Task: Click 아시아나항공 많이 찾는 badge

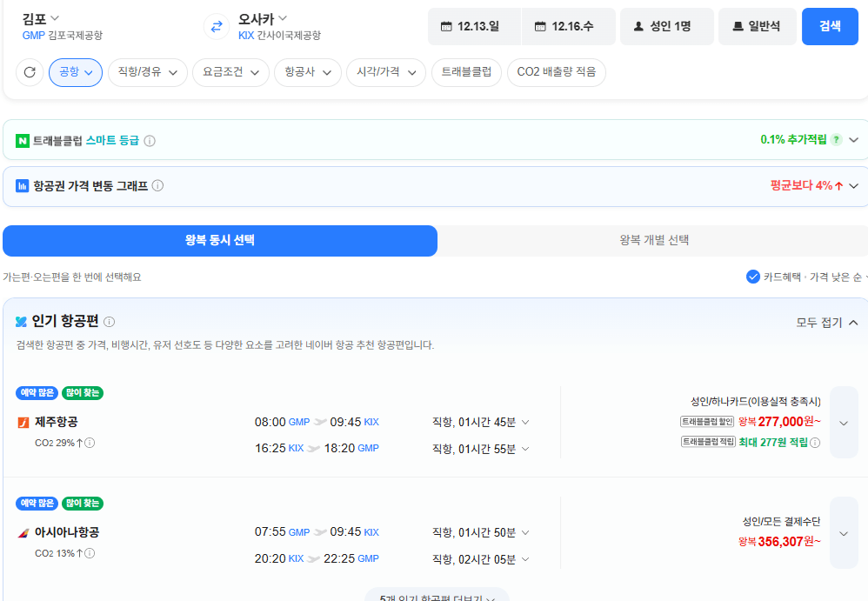Action: pos(83,503)
